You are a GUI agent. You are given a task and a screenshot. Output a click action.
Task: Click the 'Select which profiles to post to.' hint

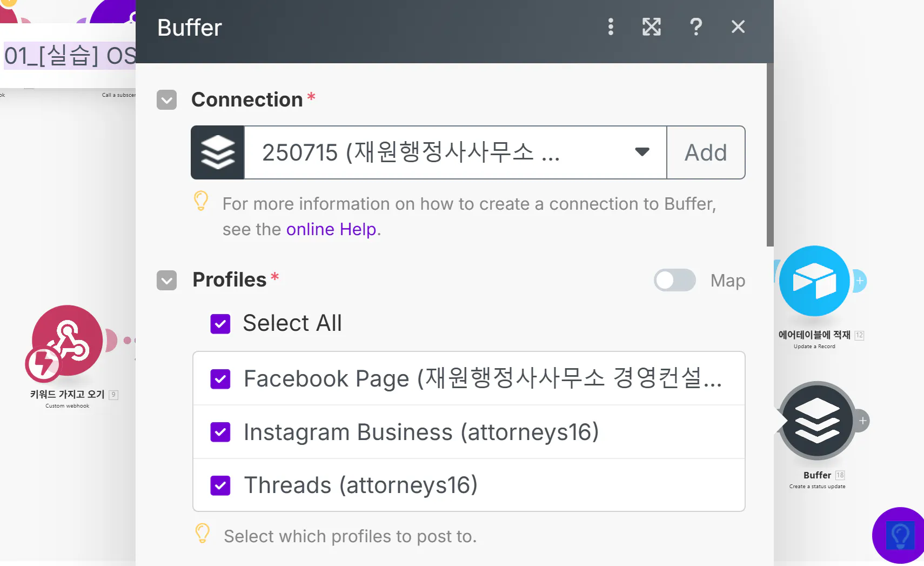(x=350, y=536)
